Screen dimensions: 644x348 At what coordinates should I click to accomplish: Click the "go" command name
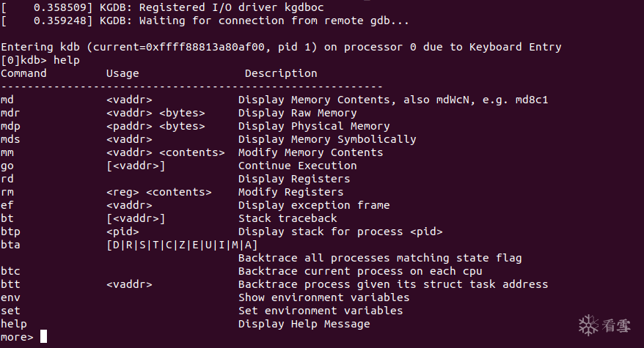pyautogui.click(x=7, y=166)
